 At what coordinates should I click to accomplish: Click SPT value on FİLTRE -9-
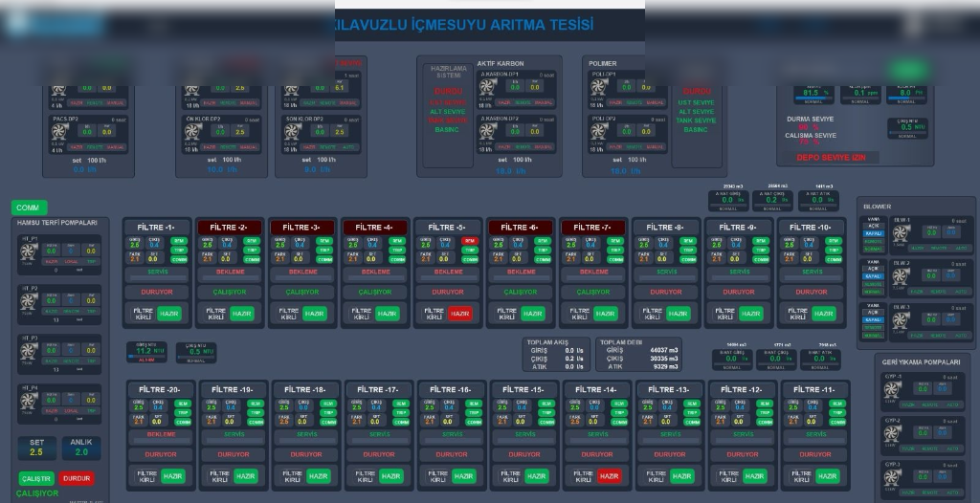pyautogui.click(x=735, y=259)
